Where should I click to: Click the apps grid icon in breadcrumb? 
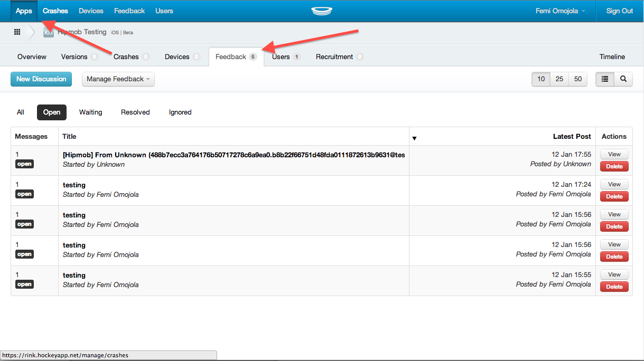click(17, 32)
